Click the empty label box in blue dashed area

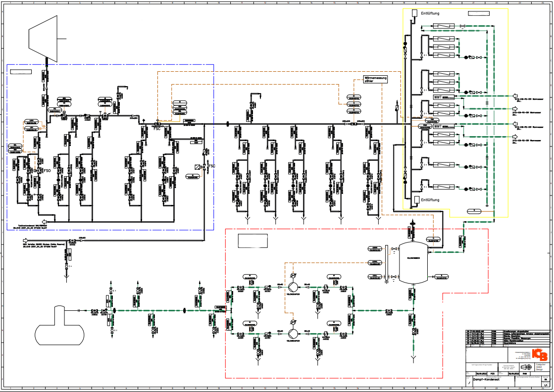click(x=21, y=72)
